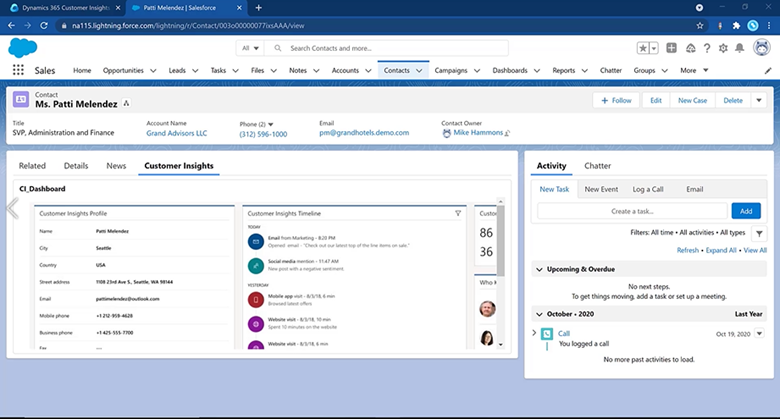Click the Salesforce cloud logo
The width and height of the screenshot is (780, 419).
click(x=22, y=48)
